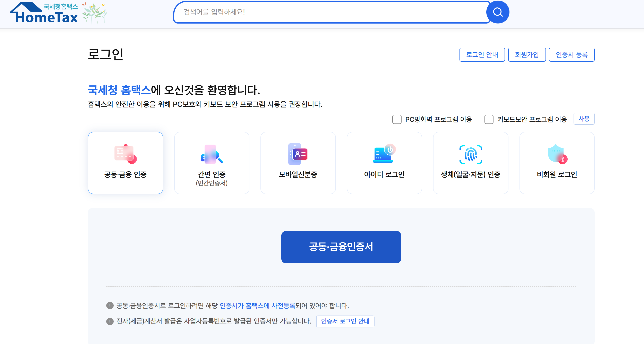The image size is (644, 344).
Task: Go to 회원가입 sign-up
Action: click(x=527, y=54)
